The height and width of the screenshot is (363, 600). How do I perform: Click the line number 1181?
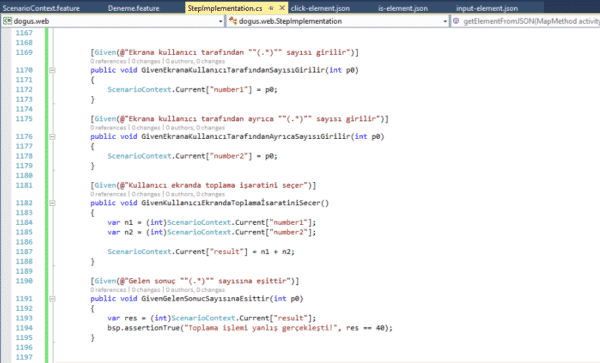pyautogui.click(x=24, y=186)
